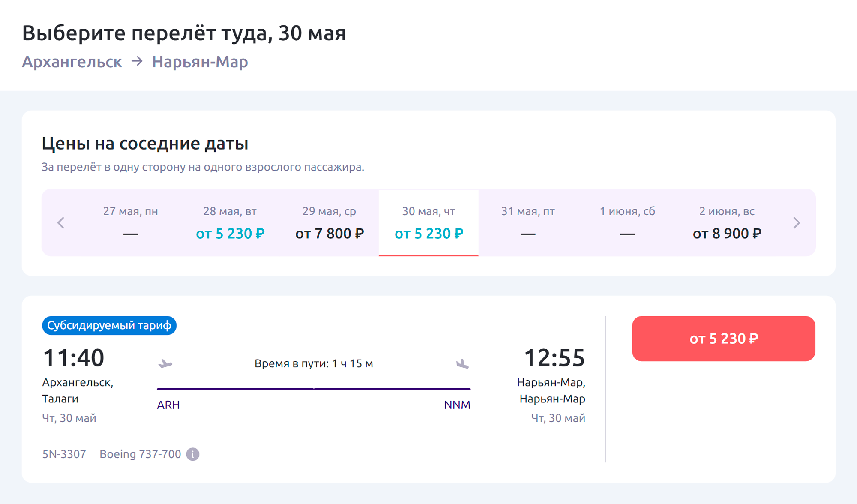
Task: Select the 1 июня, сб date tab
Action: click(x=627, y=223)
